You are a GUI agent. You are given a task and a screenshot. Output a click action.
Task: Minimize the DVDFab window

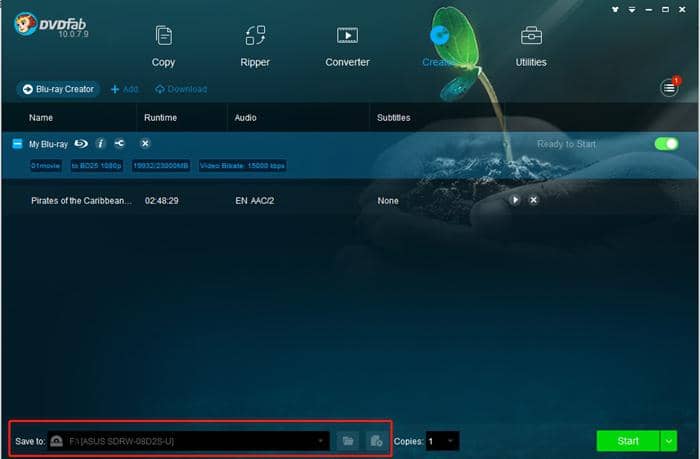point(649,9)
